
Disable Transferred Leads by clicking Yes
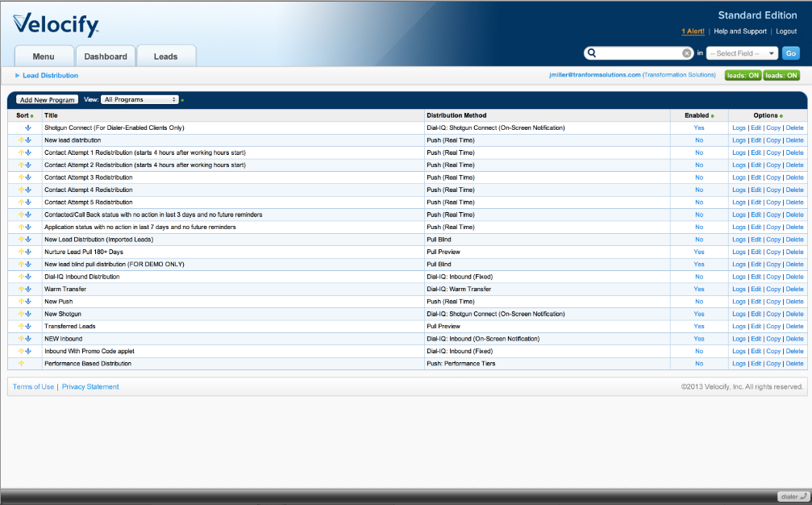699,326
